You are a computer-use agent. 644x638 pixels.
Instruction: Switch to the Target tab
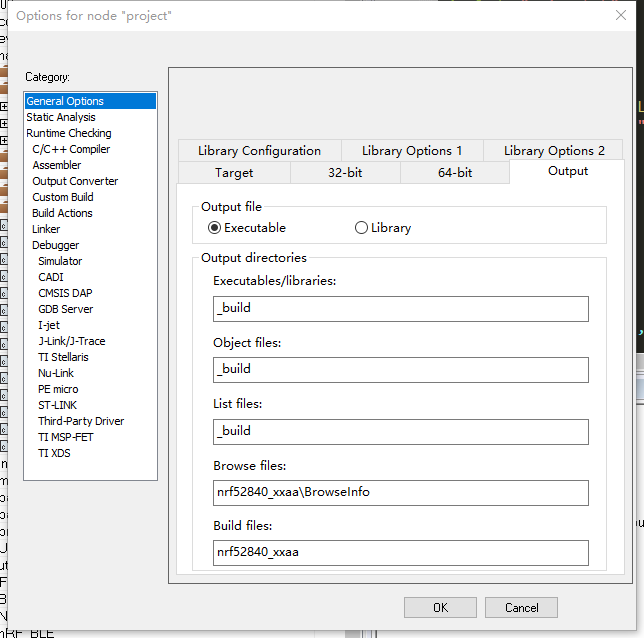point(234,173)
